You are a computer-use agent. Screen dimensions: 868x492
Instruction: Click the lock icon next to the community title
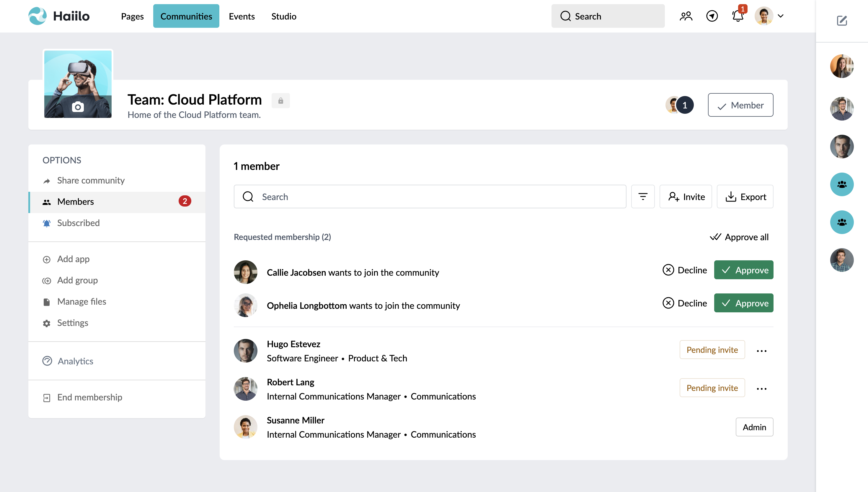pyautogui.click(x=281, y=100)
